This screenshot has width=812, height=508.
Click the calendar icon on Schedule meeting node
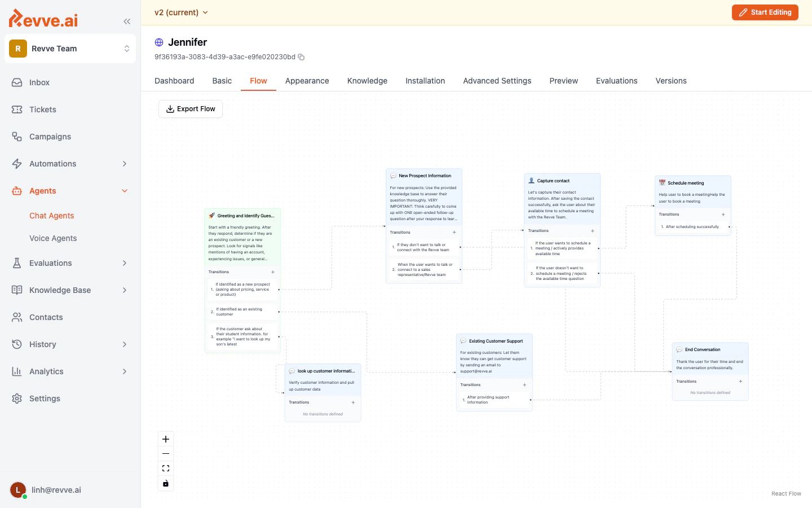661,182
